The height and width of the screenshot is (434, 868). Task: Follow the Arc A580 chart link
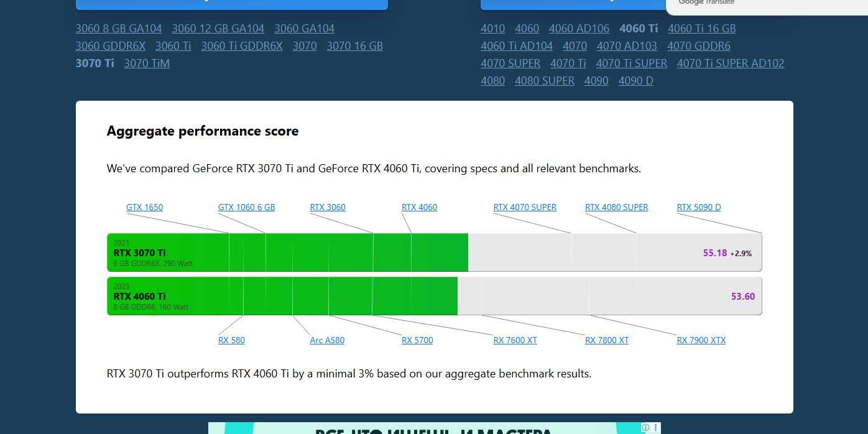tap(327, 340)
